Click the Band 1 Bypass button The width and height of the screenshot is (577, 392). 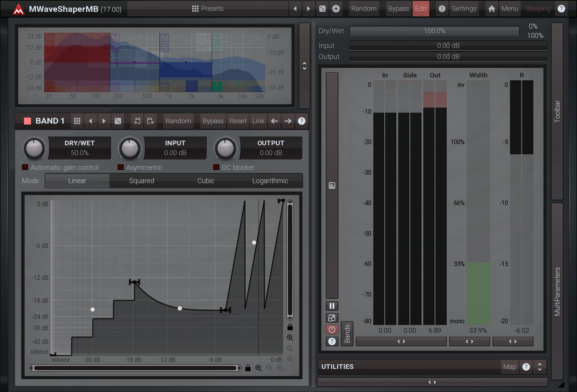[x=213, y=121]
